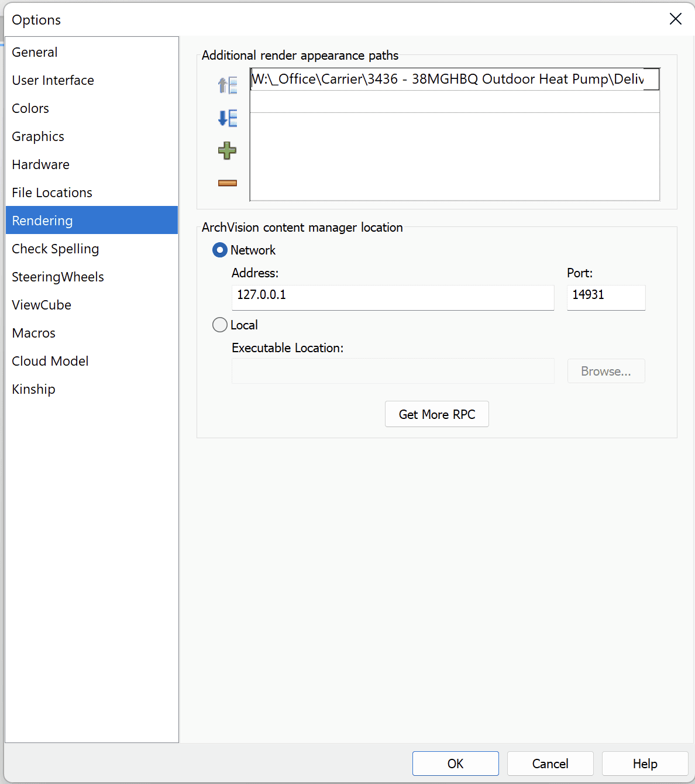Select the Local radio button
This screenshot has width=695, height=784.
(219, 325)
